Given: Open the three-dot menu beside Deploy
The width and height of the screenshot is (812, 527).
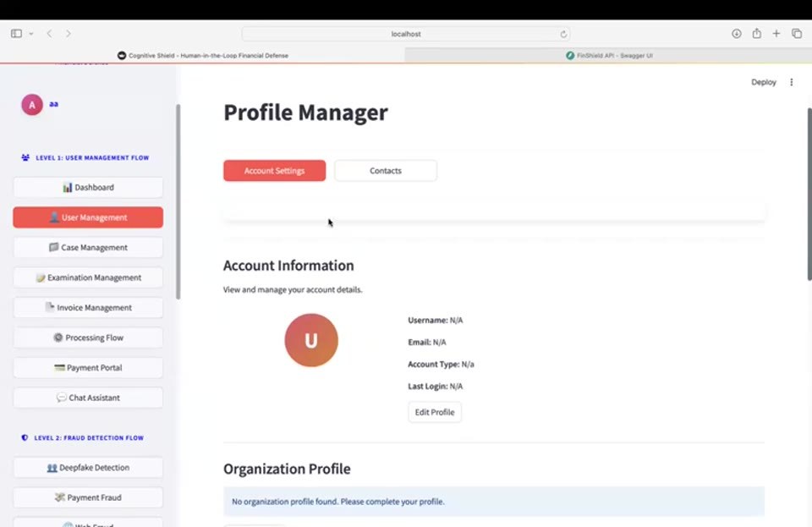Looking at the screenshot, I should (x=792, y=82).
